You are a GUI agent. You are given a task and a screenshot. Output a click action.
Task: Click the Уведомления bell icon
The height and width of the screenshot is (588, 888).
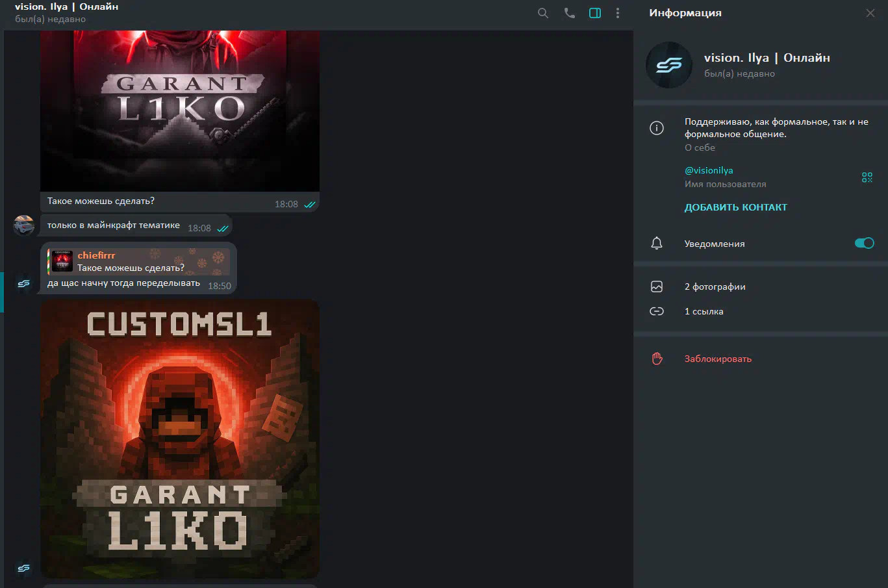(x=657, y=243)
